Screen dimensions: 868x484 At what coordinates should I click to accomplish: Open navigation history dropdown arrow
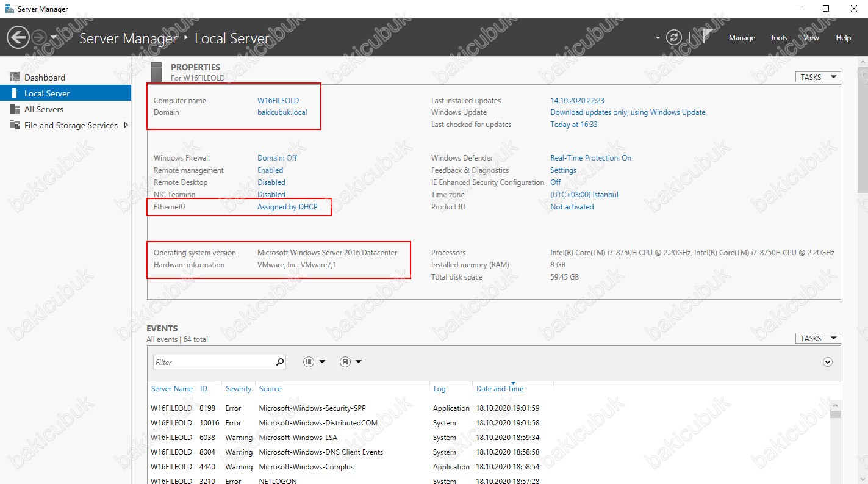tap(54, 38)
